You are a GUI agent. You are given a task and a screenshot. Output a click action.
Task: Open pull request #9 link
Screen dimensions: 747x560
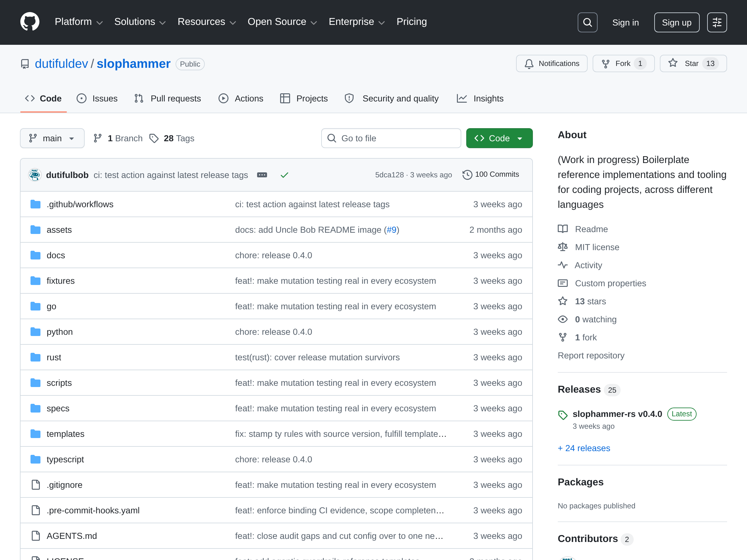pos(392,230)
